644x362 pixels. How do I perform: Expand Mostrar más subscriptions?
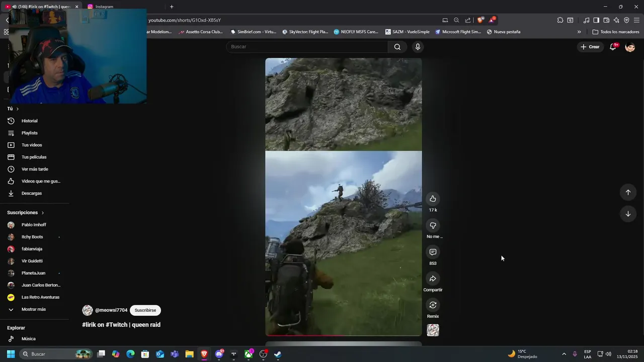(34, 310)
